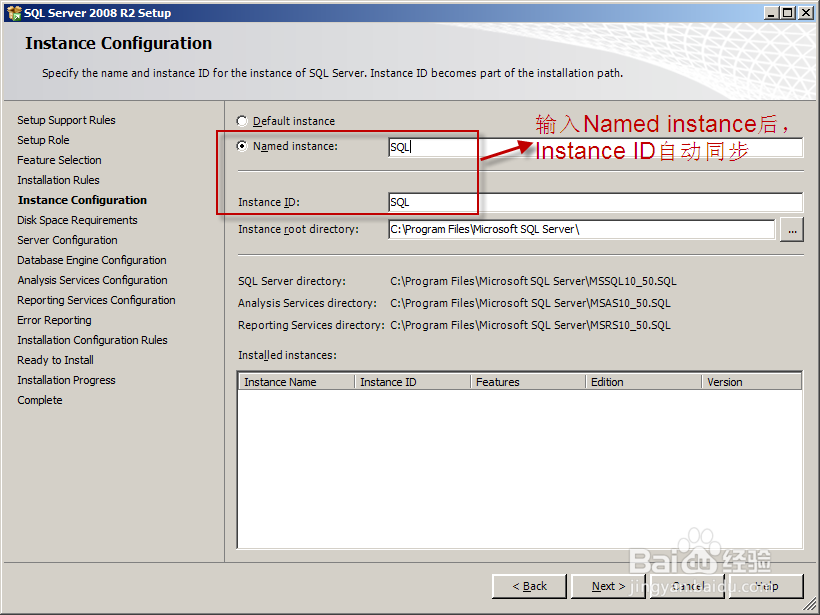
Task: Click the Error Reporting step
Action: [54, 320]
